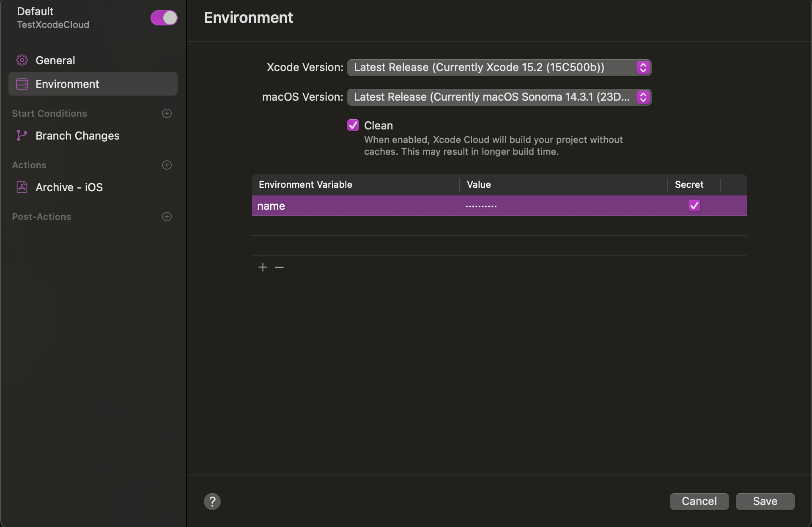This screenshot has width=812, height=527.
Task: Save the workflow changes
Action: (x=765, y=502)
